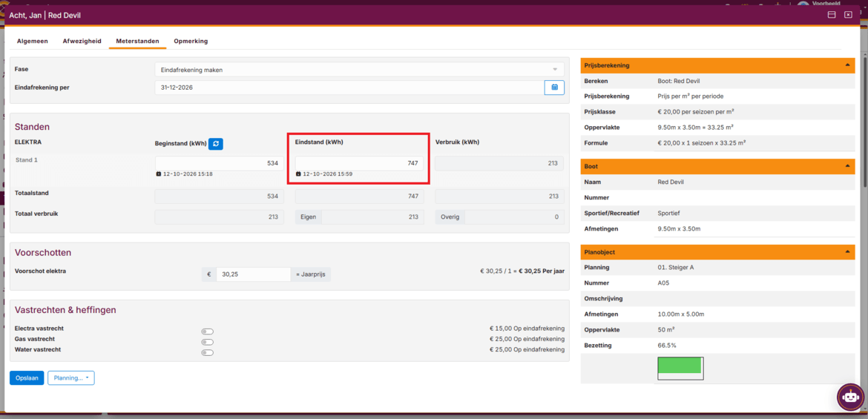The width and height of the screenshot is (868, 419).
Task: Click the 'A05' number value
Action: pos(663,283)
